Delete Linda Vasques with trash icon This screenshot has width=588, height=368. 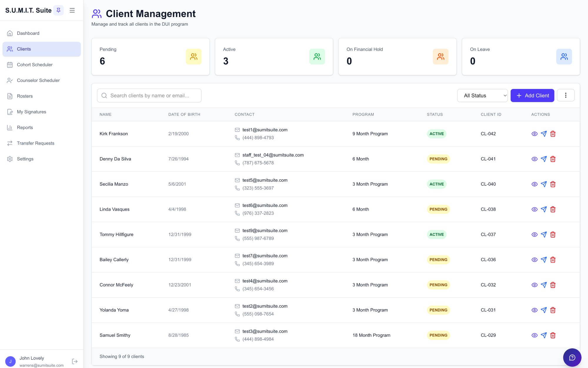coord(553,209)
